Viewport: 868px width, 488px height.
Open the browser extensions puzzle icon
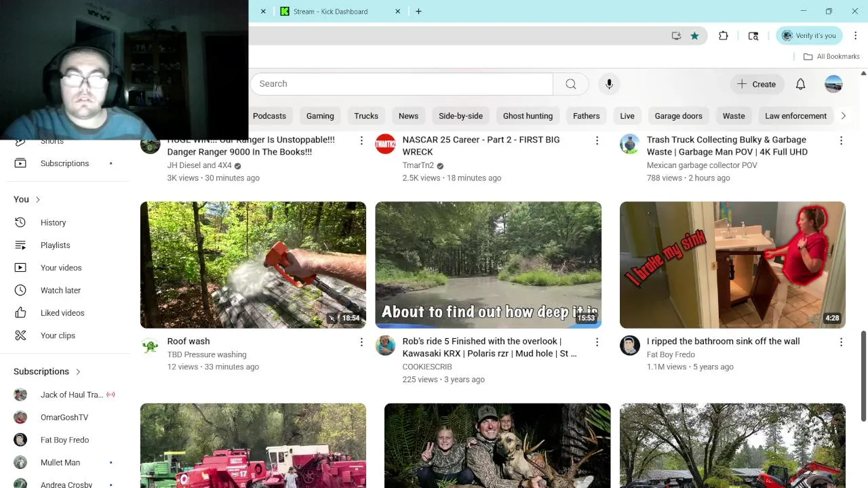pos(724,36)
